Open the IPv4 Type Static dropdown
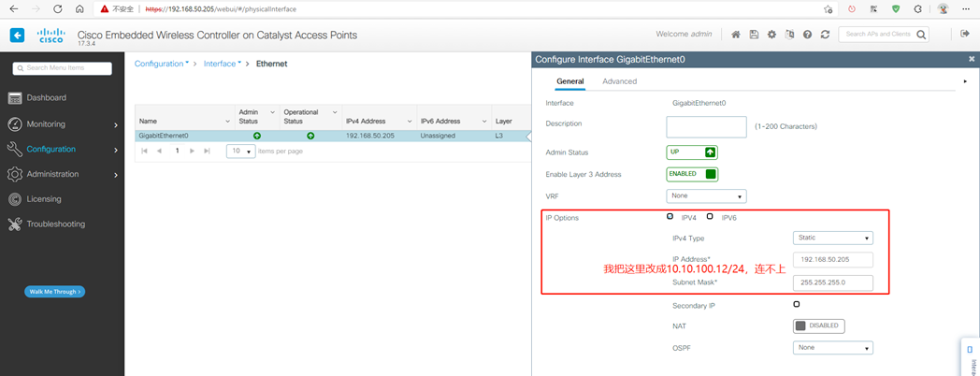Image resolution: width=980 pixels, height=376 pixels. coord(832,238)
